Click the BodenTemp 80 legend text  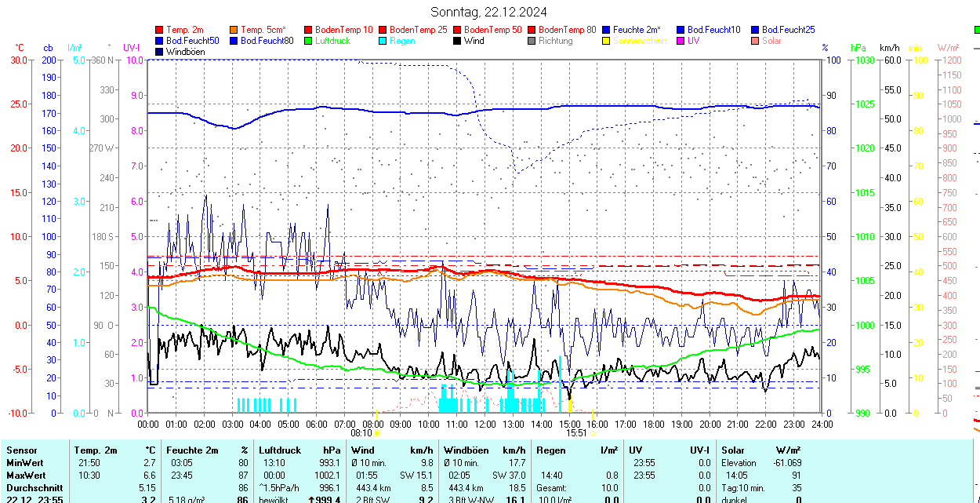[x=568, y=30]
